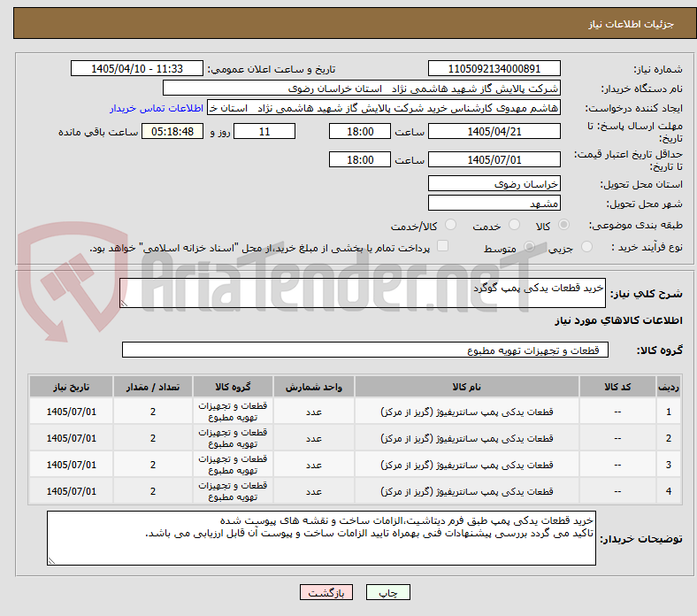Choose the جزیی purchase type radio
The height and width of the screenshot is (616, 697).
point(586,247)
